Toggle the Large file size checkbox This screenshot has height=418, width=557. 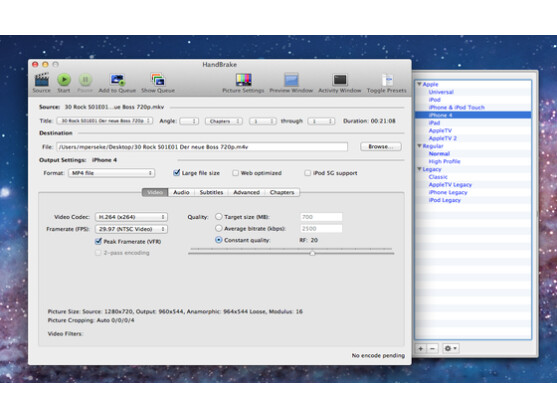pos(177,173)
